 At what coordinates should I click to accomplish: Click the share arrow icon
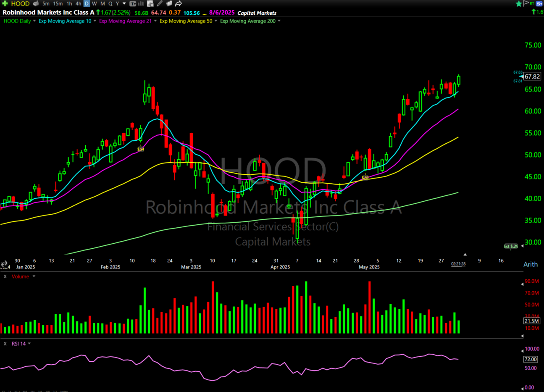(178, 3)
